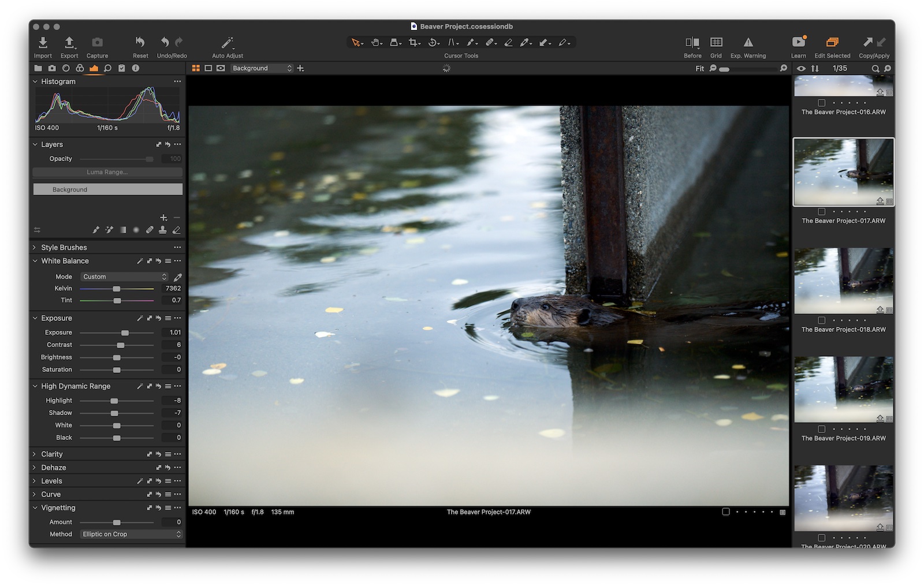The width and height of the screenshot is (924, 586).
Task: Choose the radial gradient mask icon in Layers
Action: pyautogui.click(x=136, y=230)
